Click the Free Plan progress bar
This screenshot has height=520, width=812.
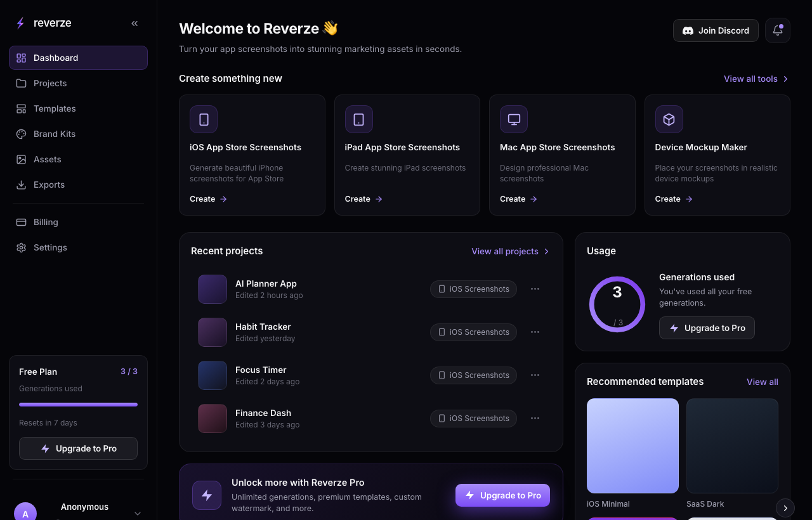pos(78,405)
